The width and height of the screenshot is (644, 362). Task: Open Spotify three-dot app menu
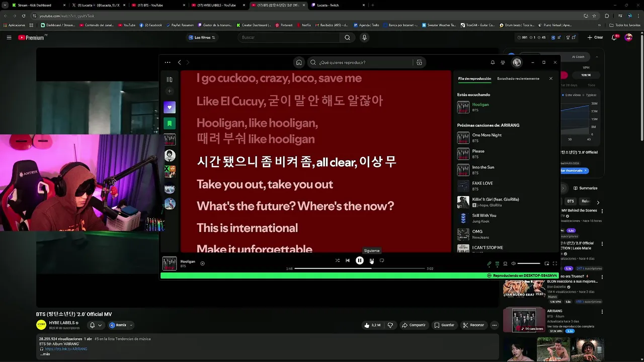click(168, 62)
